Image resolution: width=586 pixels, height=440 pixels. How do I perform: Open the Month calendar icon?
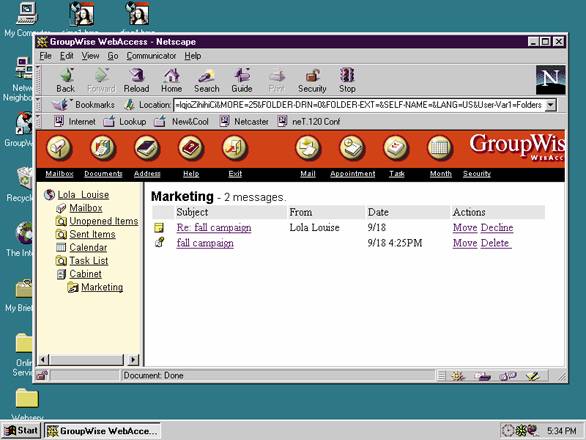coord(440,148)
